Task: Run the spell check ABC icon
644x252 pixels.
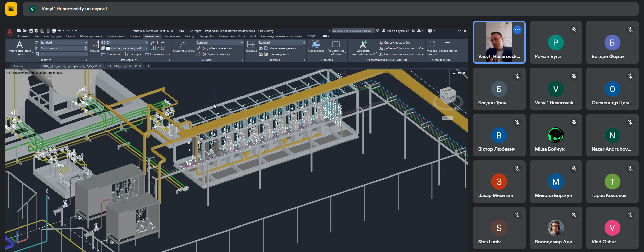Action: [37, 43]
